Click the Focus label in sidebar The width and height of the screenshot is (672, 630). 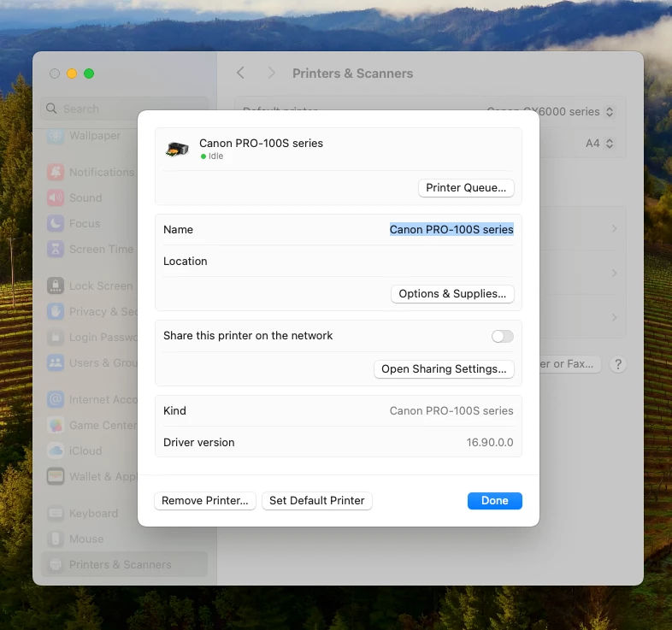[x=85, y=224]
